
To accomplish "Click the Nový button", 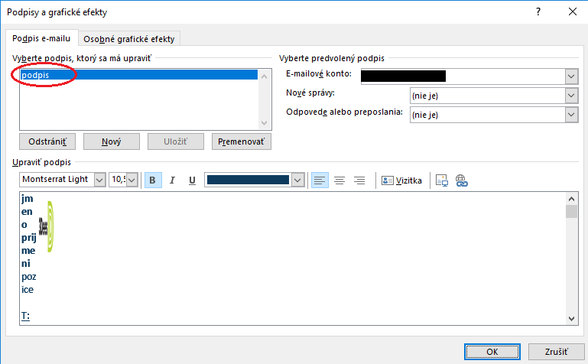I will coord(111,141).
